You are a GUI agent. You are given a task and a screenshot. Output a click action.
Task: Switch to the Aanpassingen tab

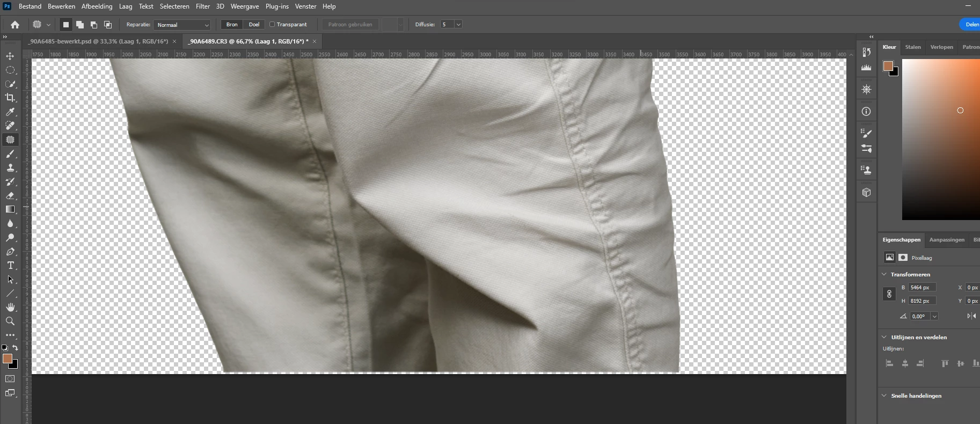pos(947,239)
